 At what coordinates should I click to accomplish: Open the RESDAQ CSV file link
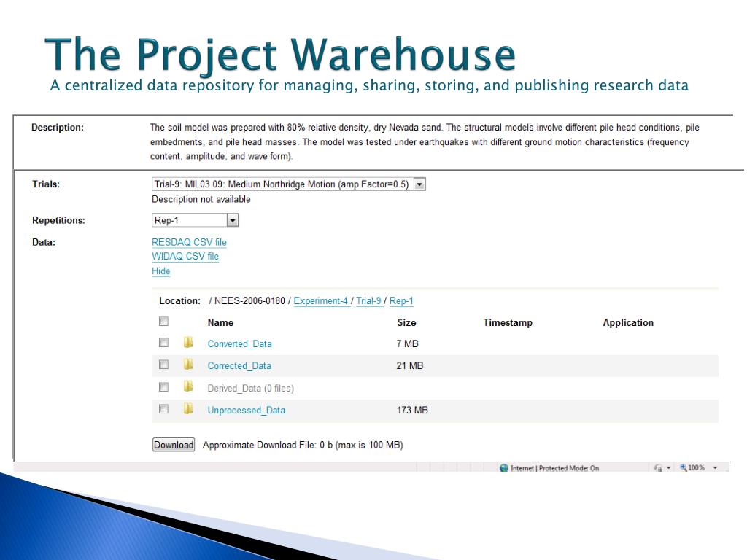[x=189, y=242]
